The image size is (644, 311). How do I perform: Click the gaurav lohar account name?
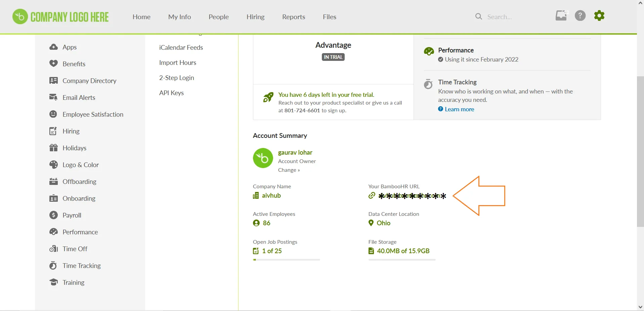pos(295,152)
